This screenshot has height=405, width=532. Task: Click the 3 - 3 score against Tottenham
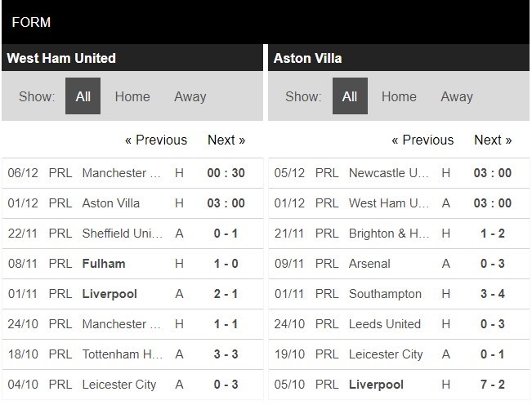point(226,354)
